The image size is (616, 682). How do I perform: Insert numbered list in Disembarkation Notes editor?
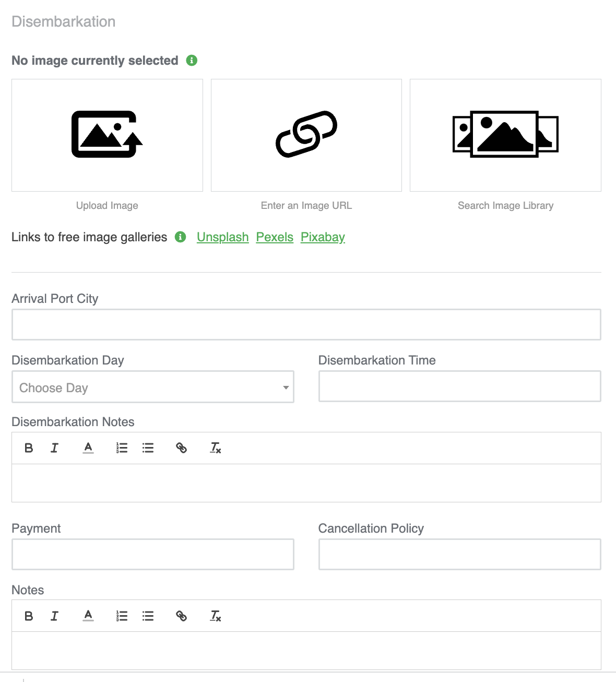pyautogui.click(x=122, y=448)
